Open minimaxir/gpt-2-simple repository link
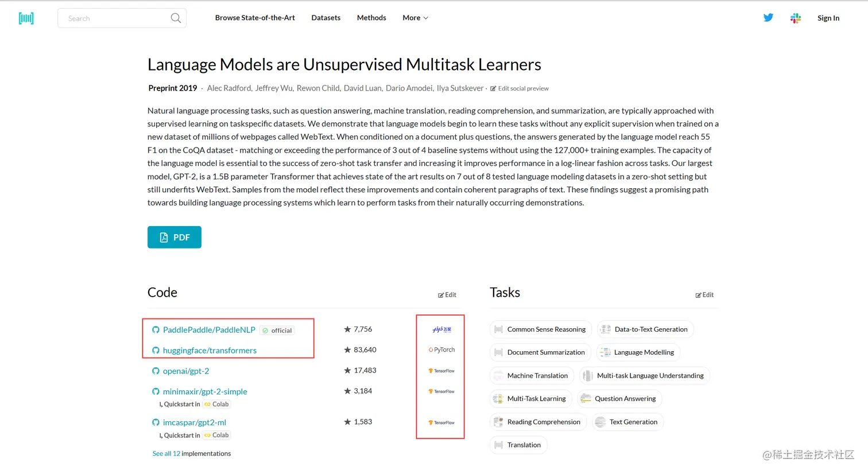The width and height of the screenshot is (868, 474). (205, 392)
